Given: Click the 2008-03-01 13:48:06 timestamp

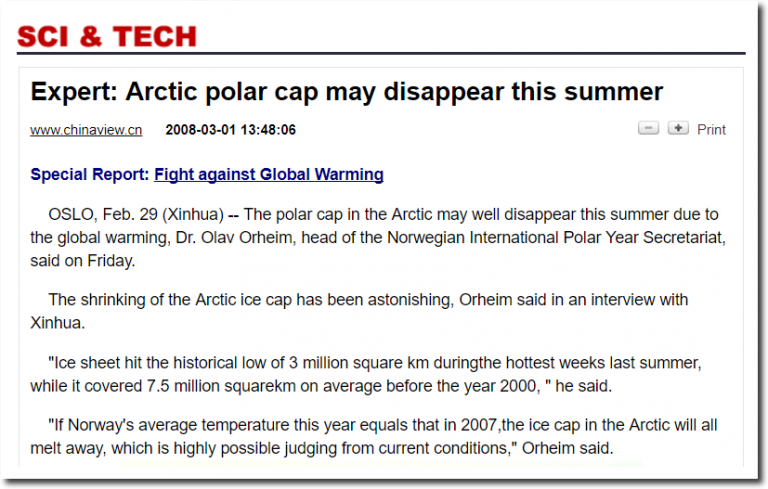Looking at the screenshot, I should pyautogui.click(x=231, y=130).
